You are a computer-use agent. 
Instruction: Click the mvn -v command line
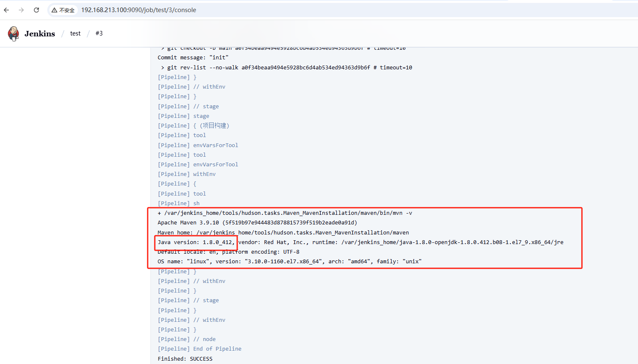pos(285,213)
